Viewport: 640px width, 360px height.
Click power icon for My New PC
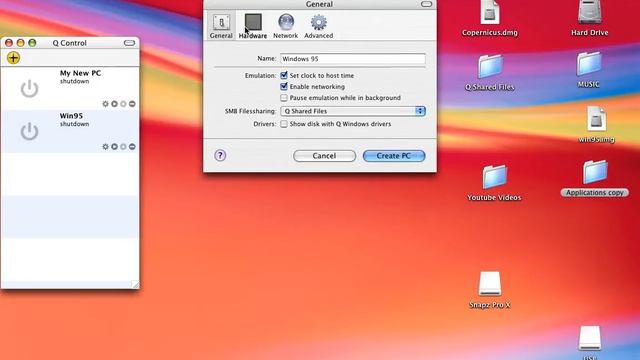click(x=29, y=89)
